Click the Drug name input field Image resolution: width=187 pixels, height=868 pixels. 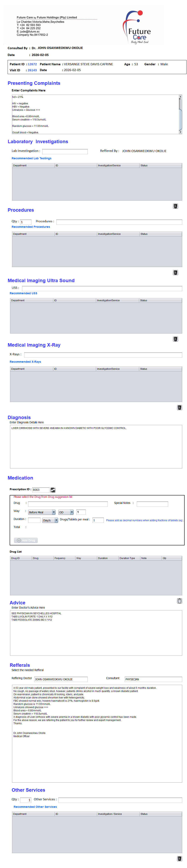point(68,504)
